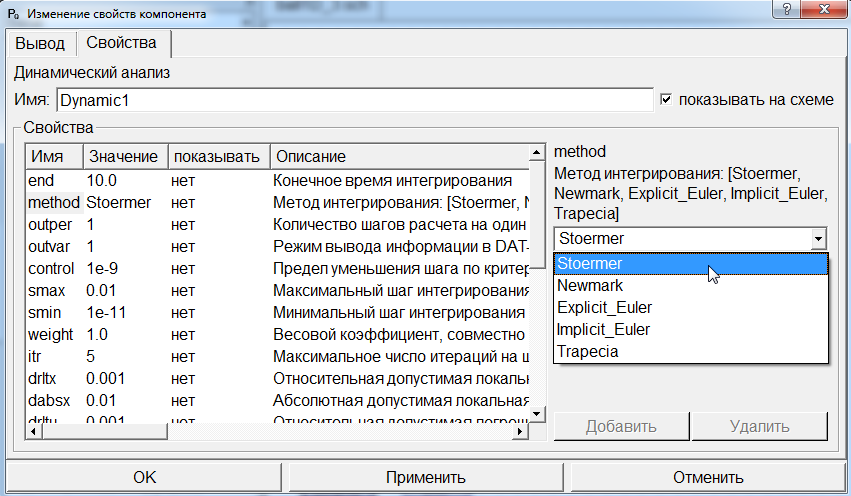Click the Применить button
The height and width of the screenshot is (496, 851).
pyautogui.click(x=425, y=477)
